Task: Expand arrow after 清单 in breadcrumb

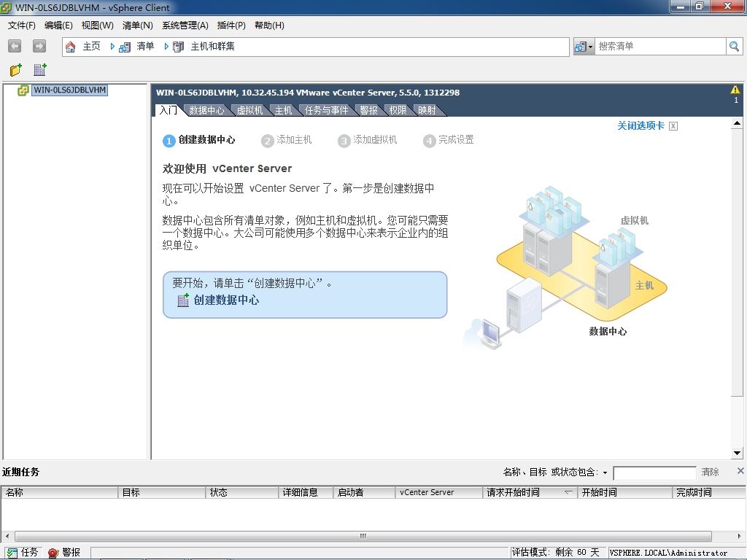Action: coord(166,46)
